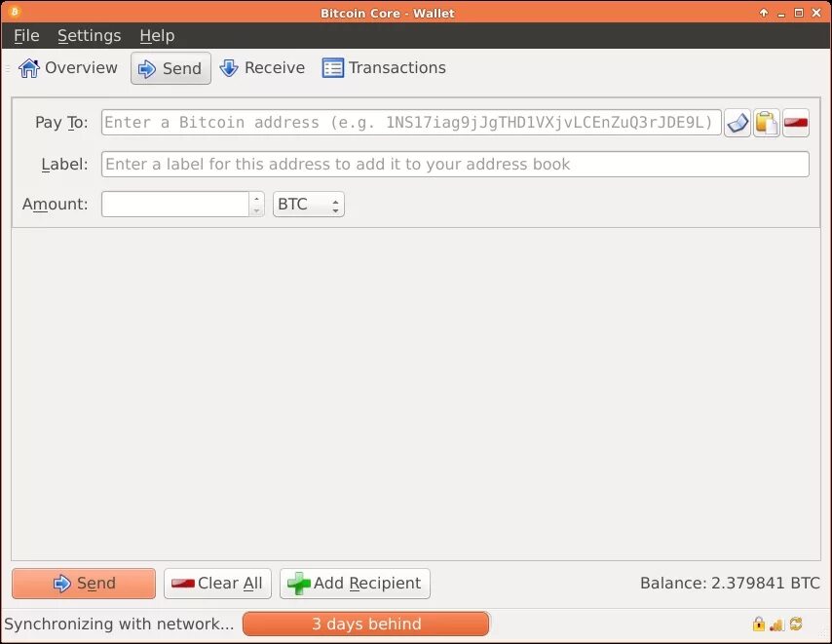Click the 'Balance: 2.379841 BTC' text
The height and width of the screenshot is (644, 832).
pos(730,584)
